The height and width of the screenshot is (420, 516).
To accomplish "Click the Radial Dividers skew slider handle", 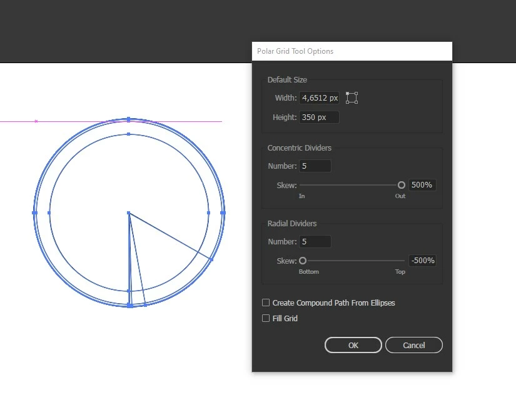I will [303, 261].
